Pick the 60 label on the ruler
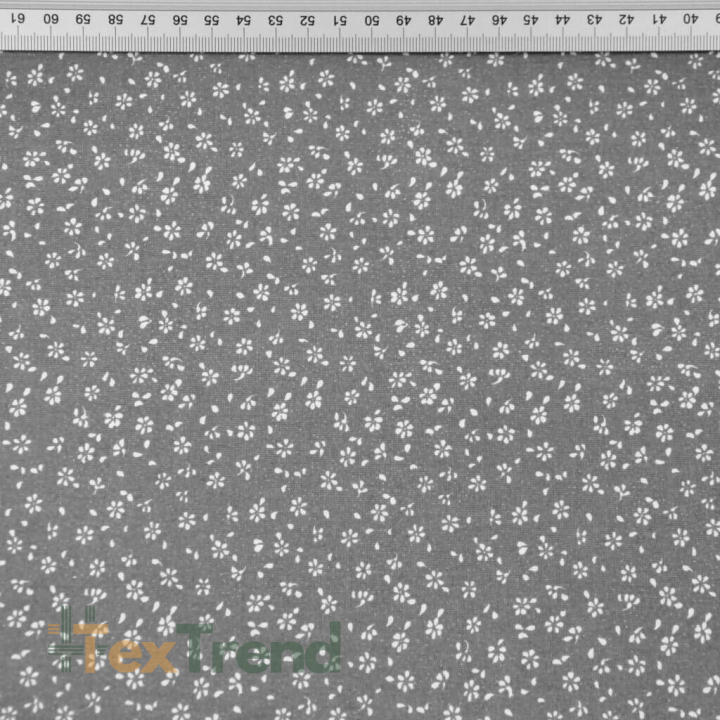 pyautogui.click(x=52, y=19)
